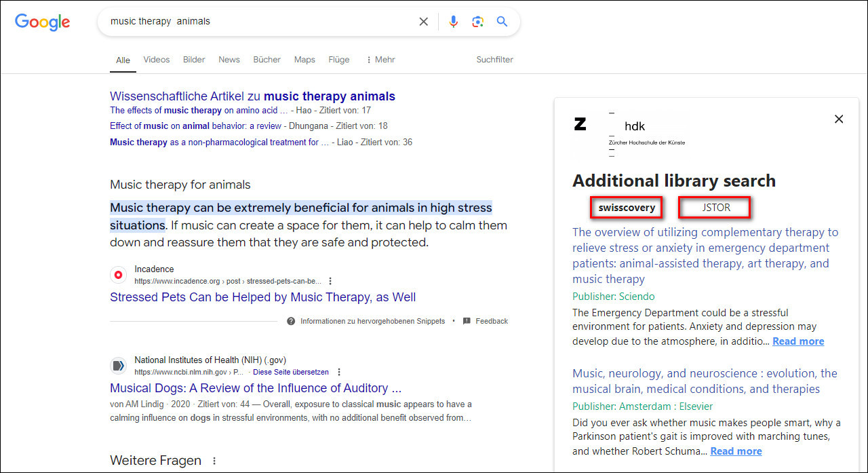Image resolution: width=868 pixels, height=473 pixels.
Task: Click the Google logo
Action: pos(43,22)
